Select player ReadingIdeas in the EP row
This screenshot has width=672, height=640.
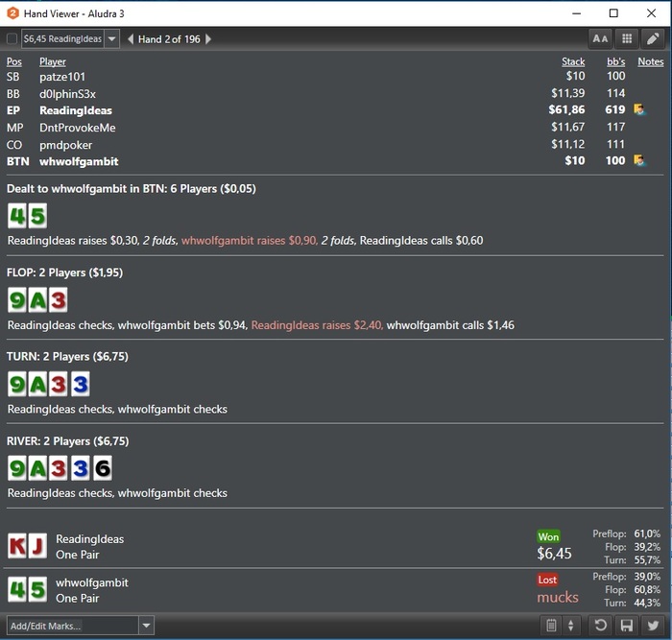pyautogui.click(x=76, y=110)
